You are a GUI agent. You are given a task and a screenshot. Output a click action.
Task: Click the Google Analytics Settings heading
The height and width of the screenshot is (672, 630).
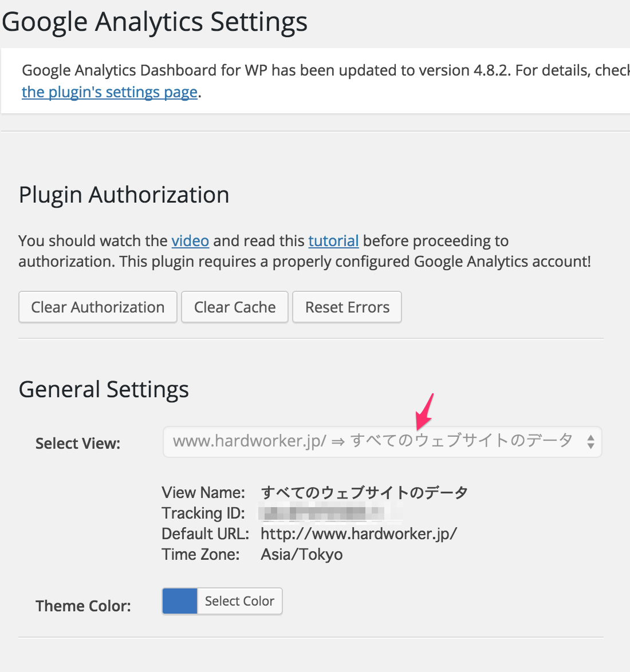coord(155,22)
